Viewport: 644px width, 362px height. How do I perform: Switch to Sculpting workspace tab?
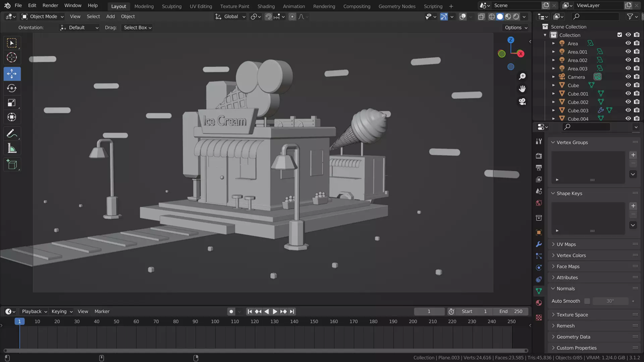point(172,6)
